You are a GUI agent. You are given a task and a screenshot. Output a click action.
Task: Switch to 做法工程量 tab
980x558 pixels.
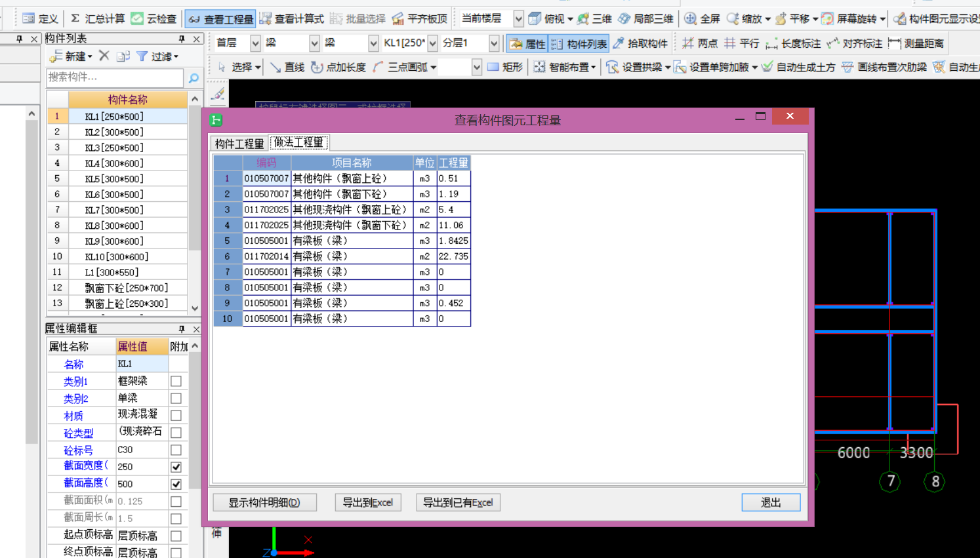(298, 142)
